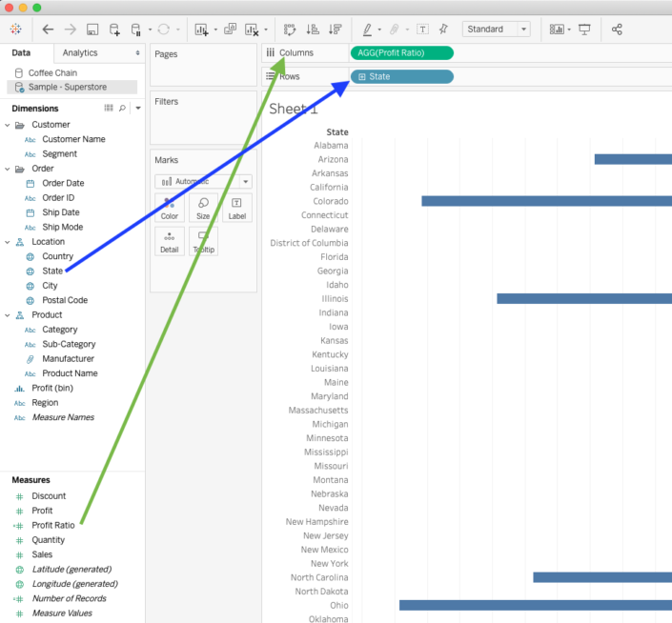Select the State pill on Rows shelf

(401, 76)
